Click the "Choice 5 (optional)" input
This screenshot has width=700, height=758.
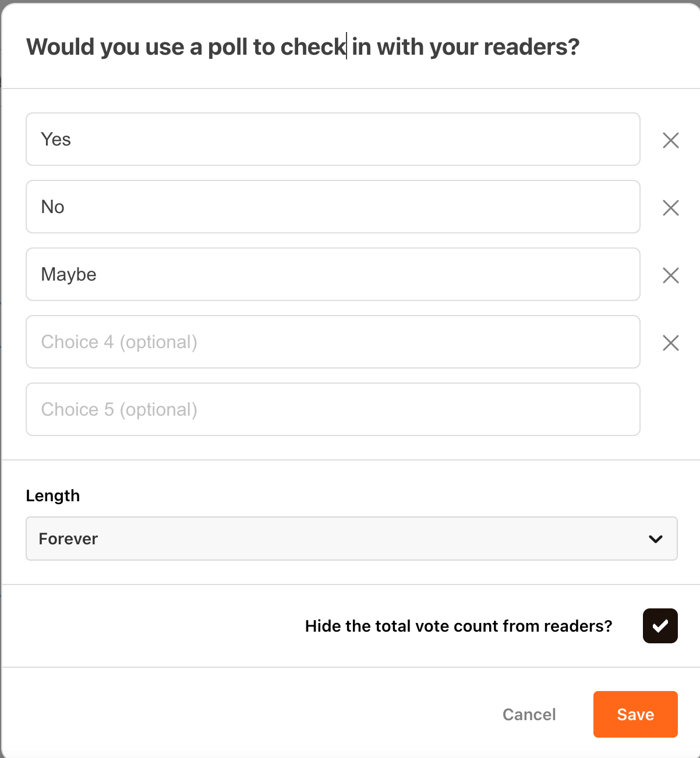coord(333,409)
